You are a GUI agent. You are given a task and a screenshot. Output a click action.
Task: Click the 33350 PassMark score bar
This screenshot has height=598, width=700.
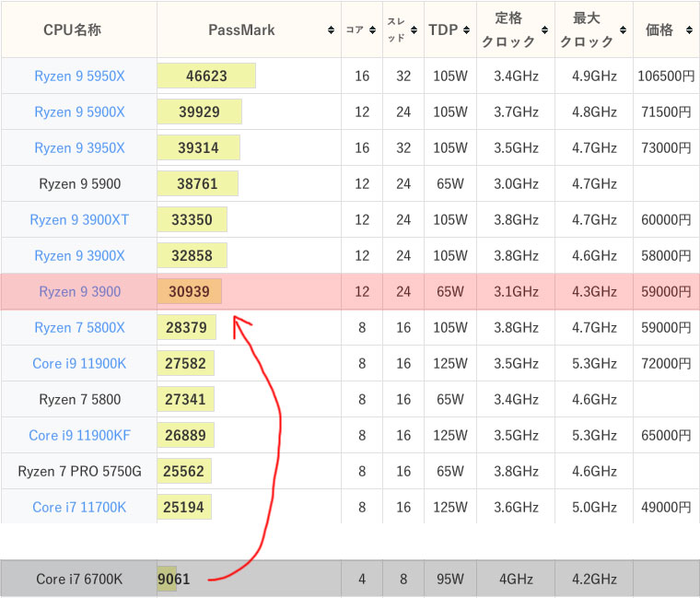coord(192,219)
